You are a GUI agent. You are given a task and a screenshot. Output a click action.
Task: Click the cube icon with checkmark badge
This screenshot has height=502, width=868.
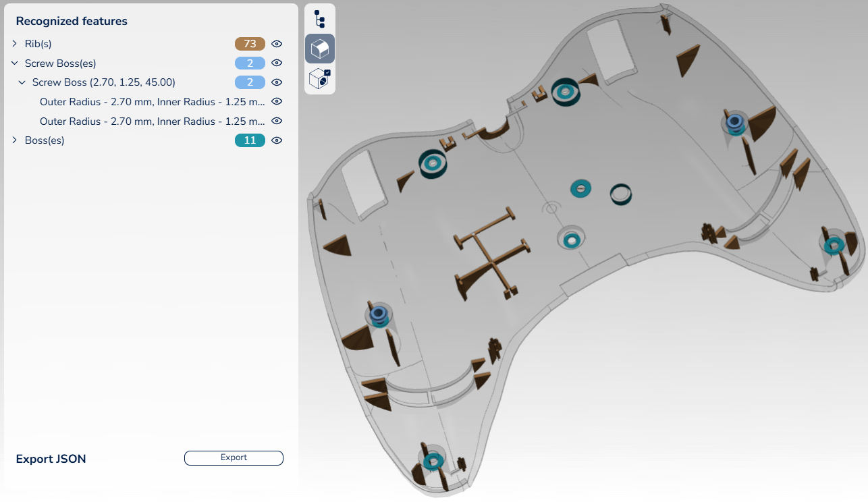[320, 79]
